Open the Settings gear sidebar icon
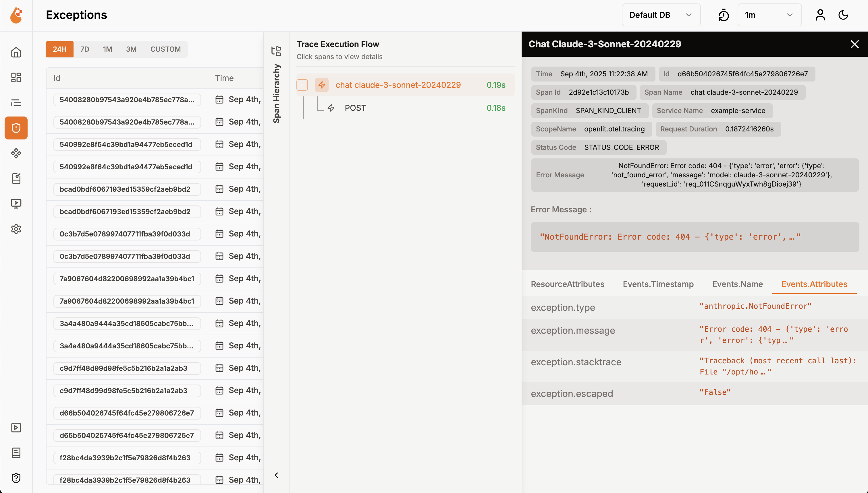This screenshot has height=493, width=868. (16, 229)
